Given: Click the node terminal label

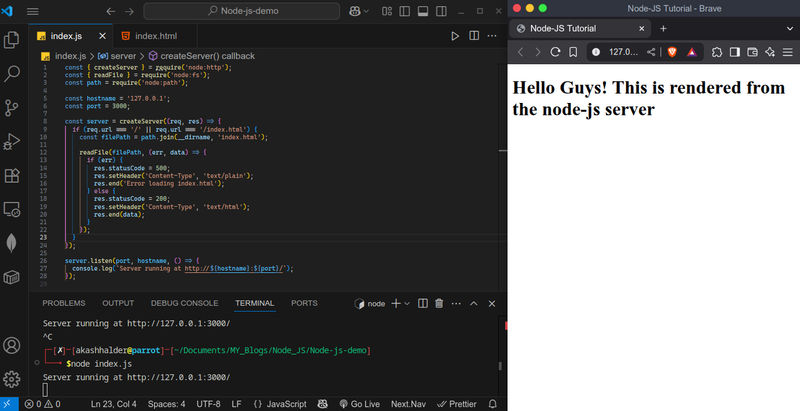Looking at the screenshot, I should (x=370, y=303).
